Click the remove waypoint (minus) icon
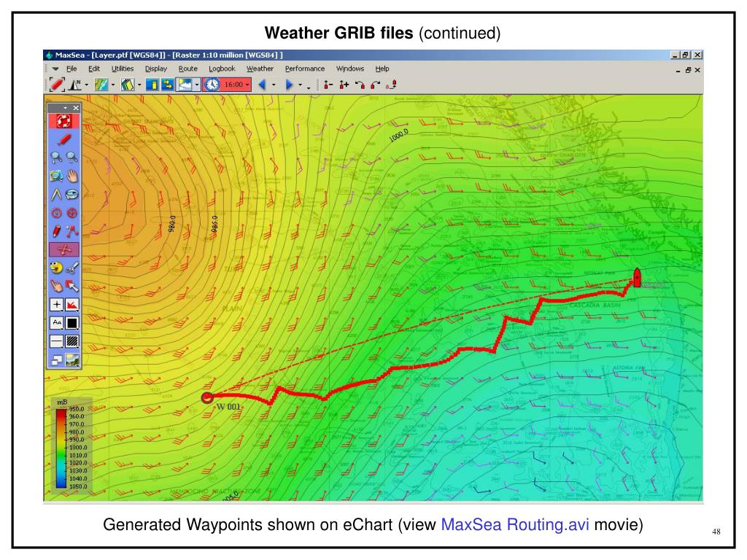The height and width of the screenshot is (560, 747). tap(328, 85)
